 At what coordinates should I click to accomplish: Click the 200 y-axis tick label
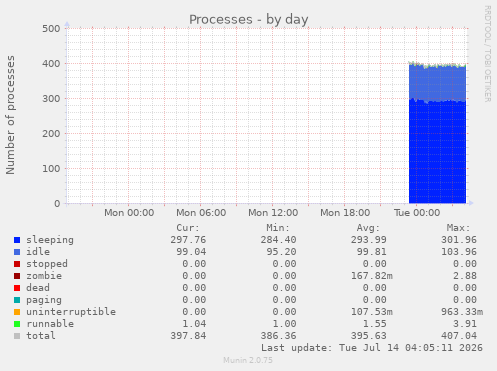coord(51,133)
